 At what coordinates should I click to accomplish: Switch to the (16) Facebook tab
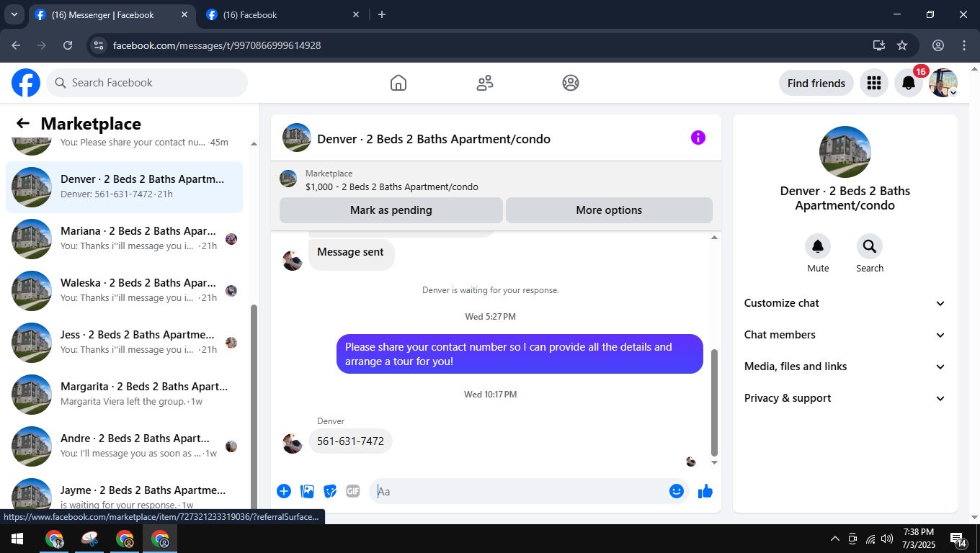click(282, 15)
